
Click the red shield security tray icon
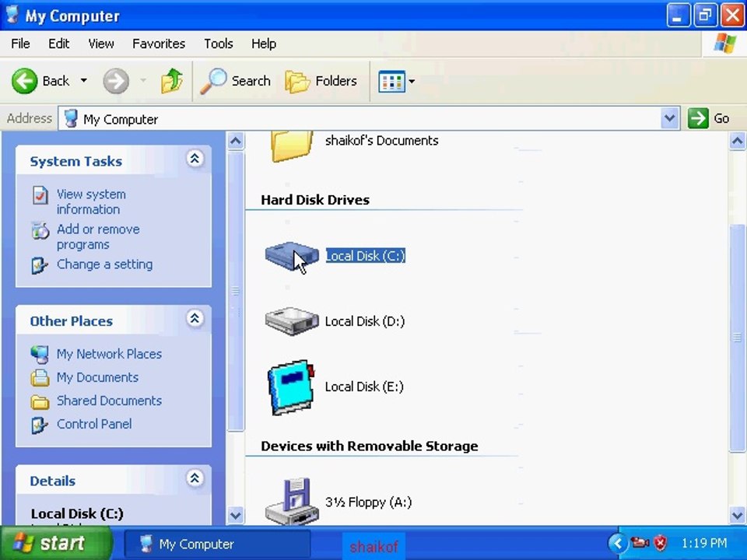pos(661,542)
